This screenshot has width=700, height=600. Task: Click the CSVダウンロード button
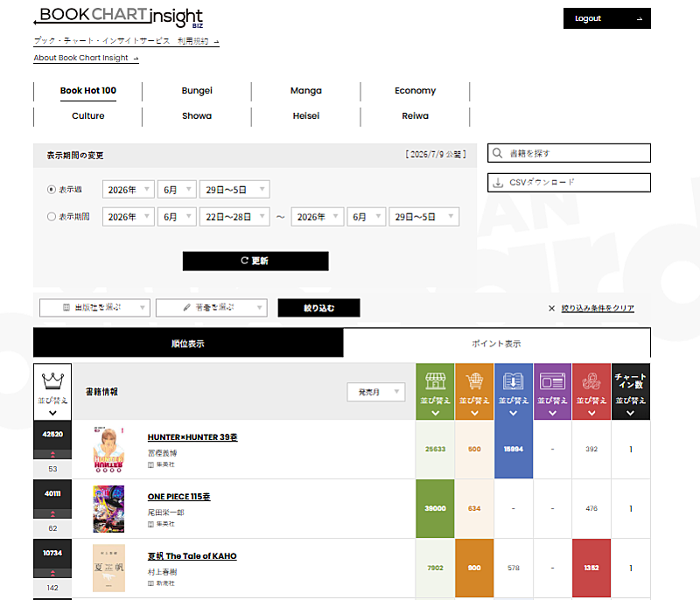[x=569, y=183]
